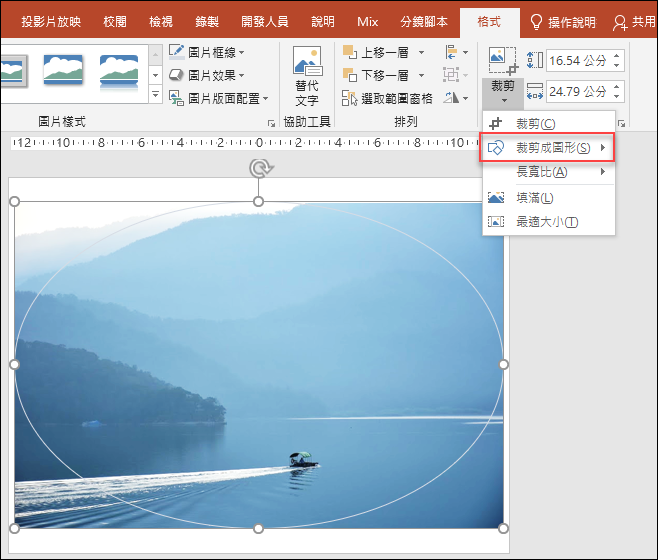Image resolution: width=658 pixels, height=560 pixels.
Task: Select the middle picture style thumbnail
Action: pyautogui.click(x=63, y=69)
